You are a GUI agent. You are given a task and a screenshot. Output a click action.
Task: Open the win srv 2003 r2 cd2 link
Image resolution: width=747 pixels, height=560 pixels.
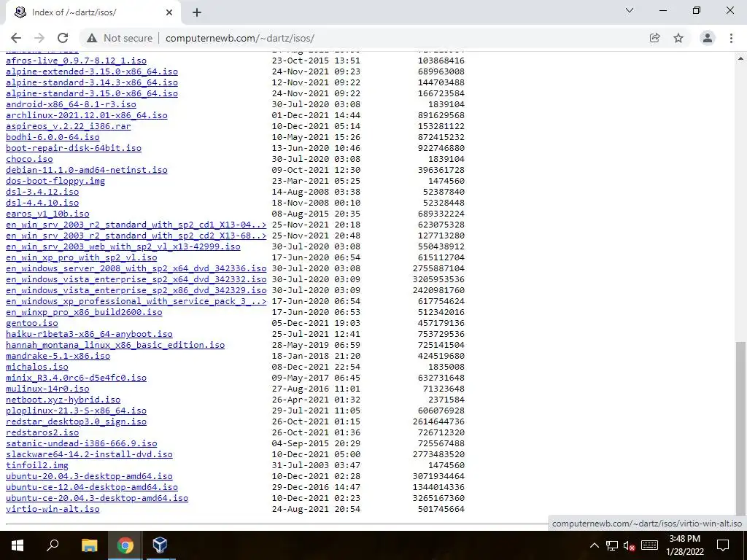pyautogui.click(x=136, y=236)
